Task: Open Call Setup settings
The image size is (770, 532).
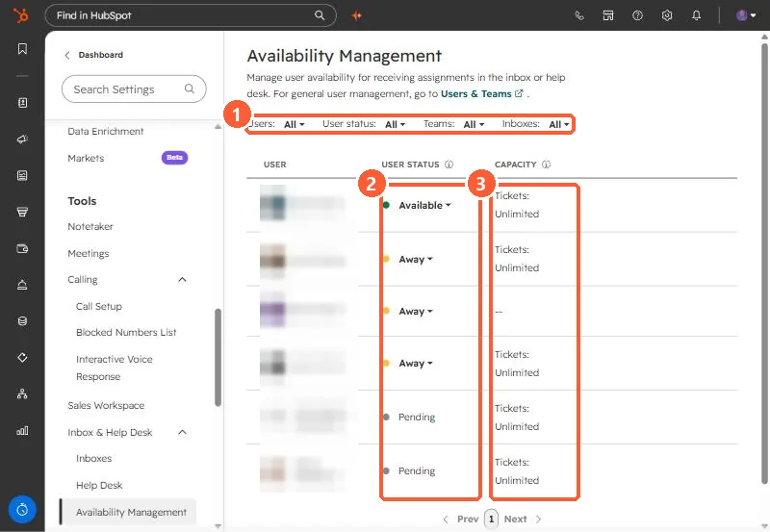Action: 99,306
